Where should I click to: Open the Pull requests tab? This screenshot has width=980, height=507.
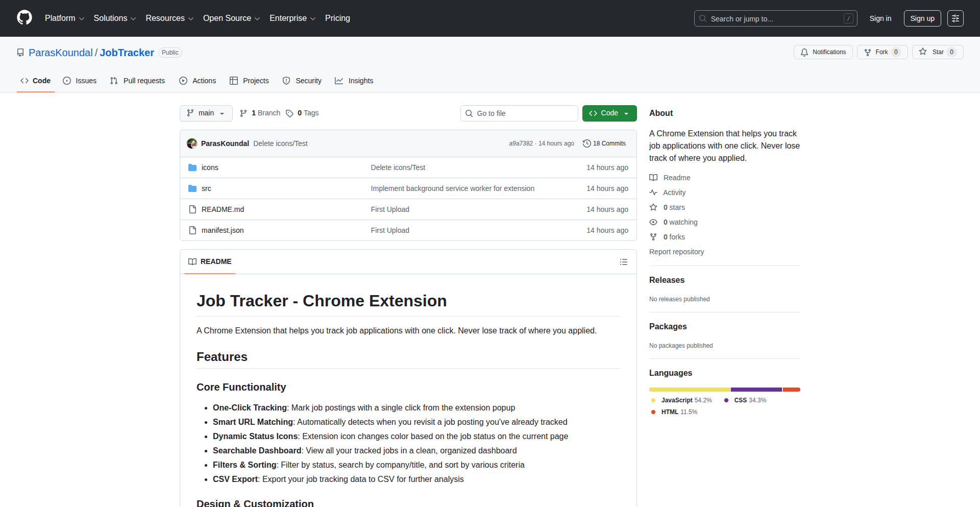pos(138,81)
